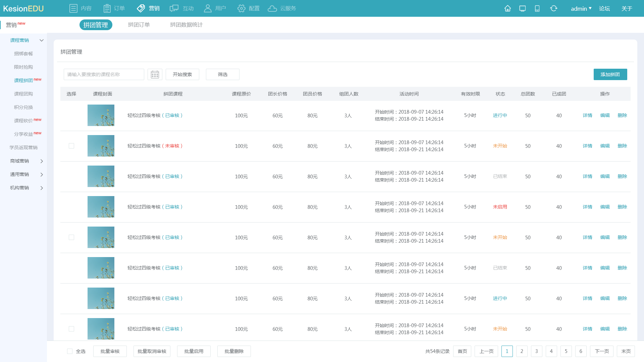Click the mobile phone preview icon
The image size is (644, 362).
click(x=537, y=8)
